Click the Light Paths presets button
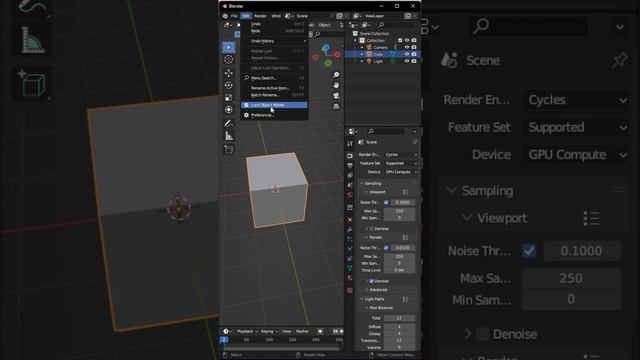 tap(405, 299)
